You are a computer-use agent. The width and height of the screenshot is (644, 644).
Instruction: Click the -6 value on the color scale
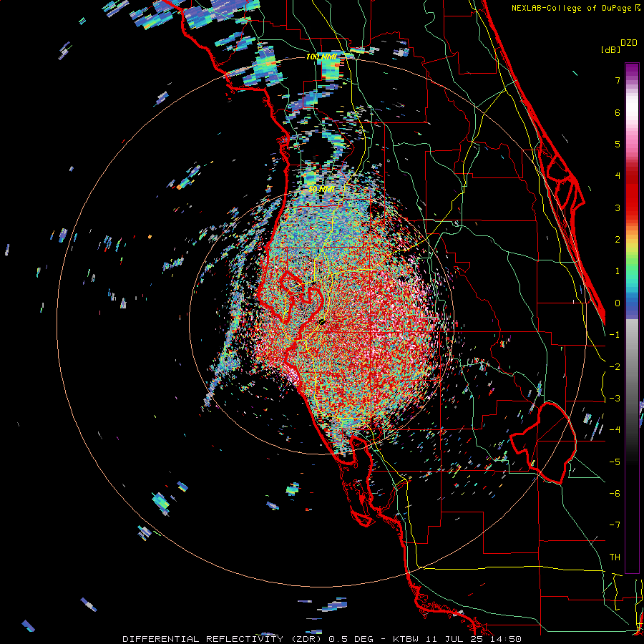[615, 494]
